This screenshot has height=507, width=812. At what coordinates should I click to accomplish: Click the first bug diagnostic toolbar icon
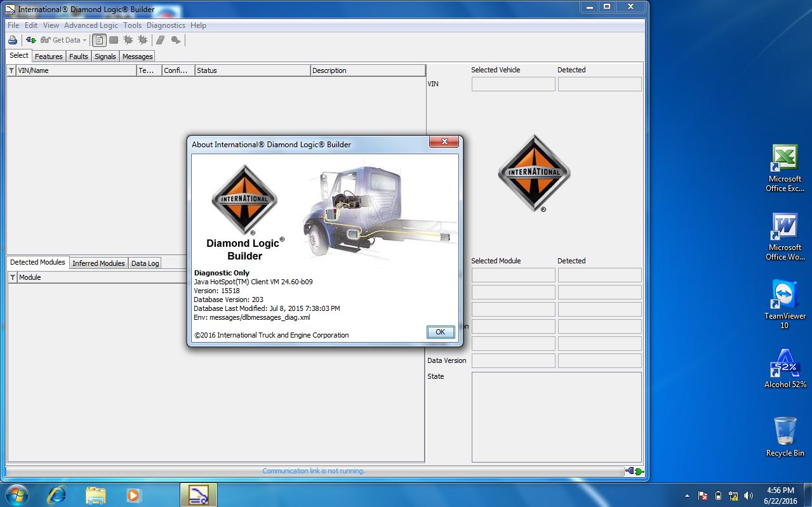click(x=128, y=40)
